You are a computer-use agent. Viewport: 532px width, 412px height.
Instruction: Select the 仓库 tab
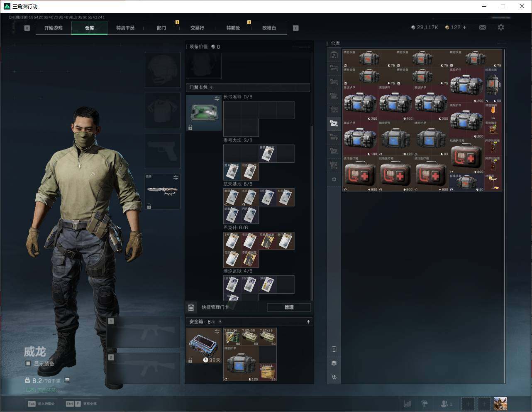pyautogui.click(x=89, y=28)
